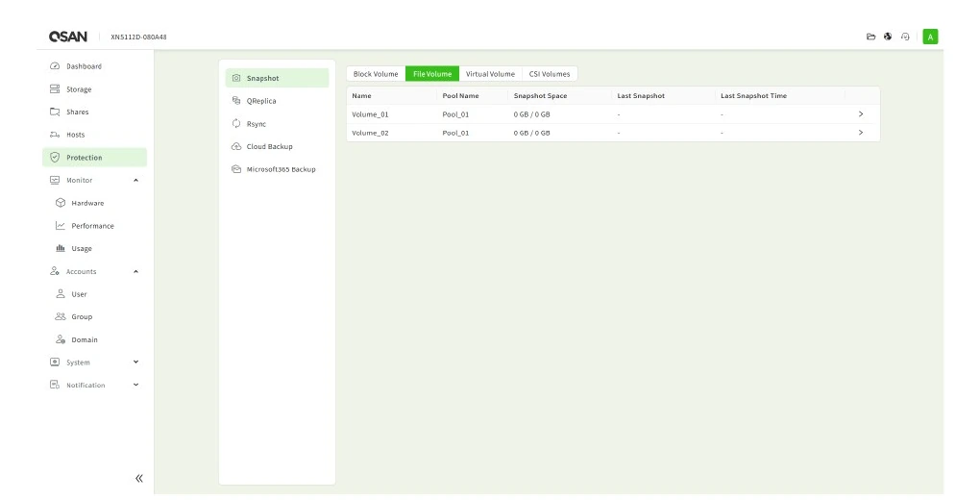This screenshot has height=500, width=980.
Task: Click the Monitor icon in sidebar
Action: [55, 180]
